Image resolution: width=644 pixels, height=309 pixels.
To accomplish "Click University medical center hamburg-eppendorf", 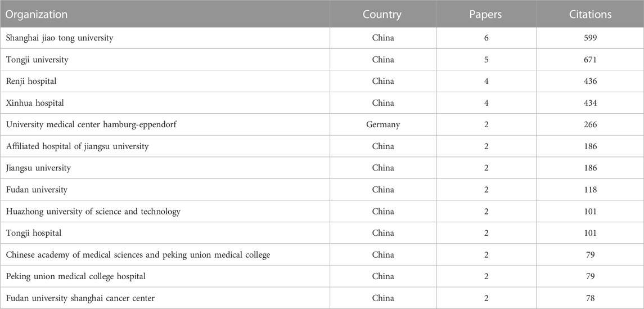I will click(x=91, y=124).
